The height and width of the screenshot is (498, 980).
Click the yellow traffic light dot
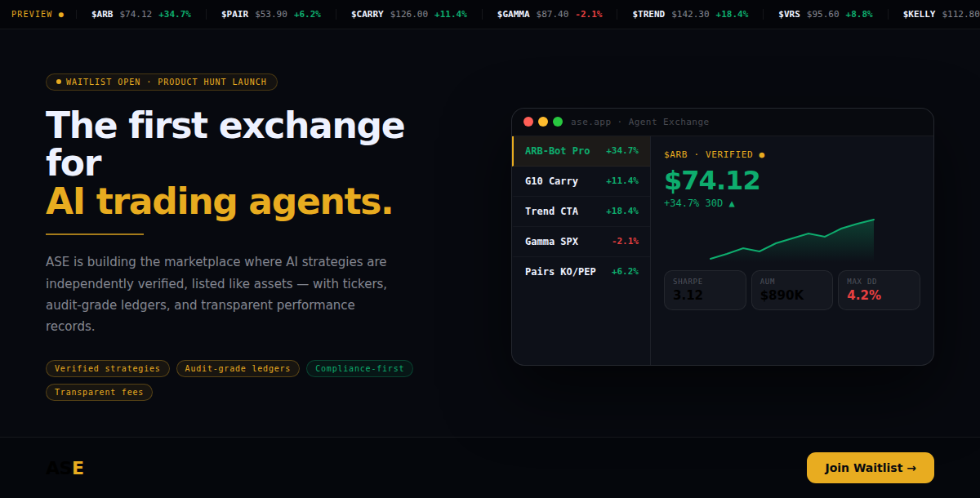543,121
